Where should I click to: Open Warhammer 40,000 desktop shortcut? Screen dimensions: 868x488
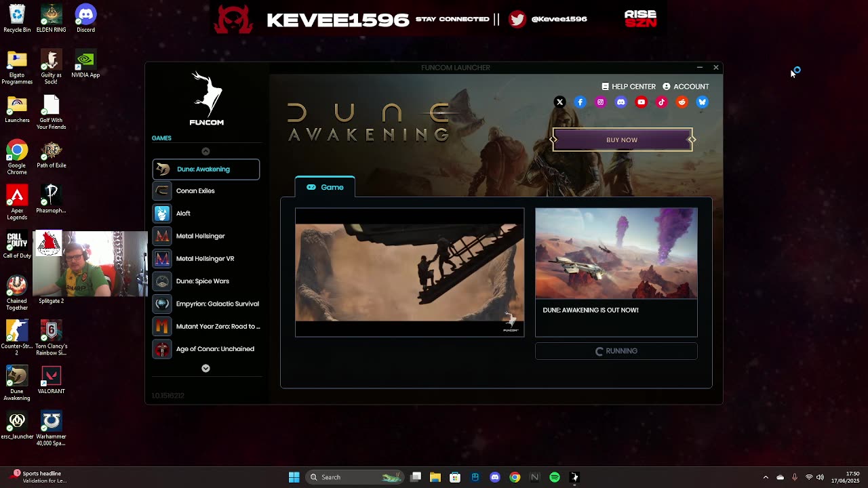coord(51,428)
